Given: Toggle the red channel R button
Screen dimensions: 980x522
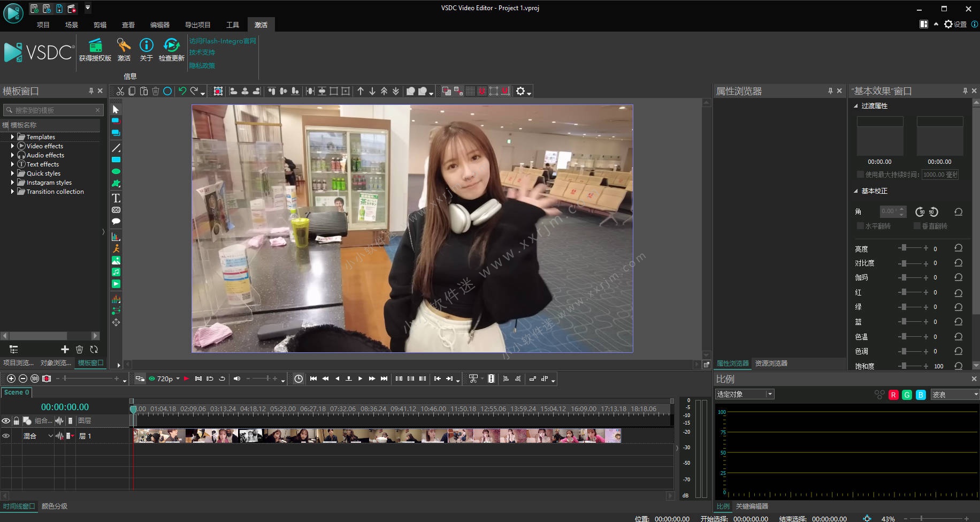Looking at the screenshot, I should point(893,395).
